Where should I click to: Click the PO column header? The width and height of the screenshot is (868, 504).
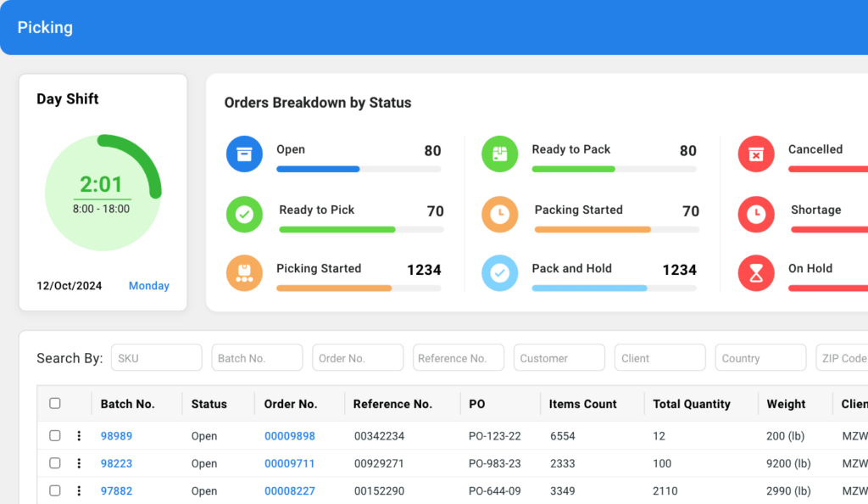click(x=477, y=404)
